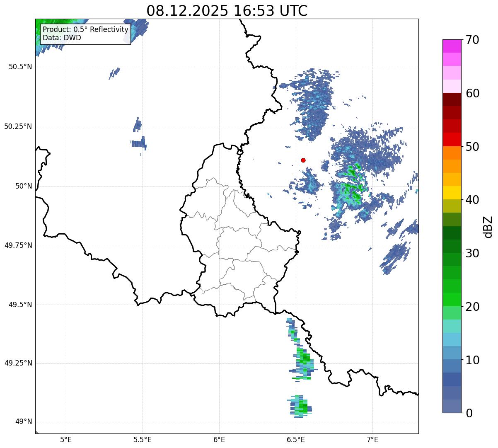Click the 6.5°E longitude label

tap(296, 439)
